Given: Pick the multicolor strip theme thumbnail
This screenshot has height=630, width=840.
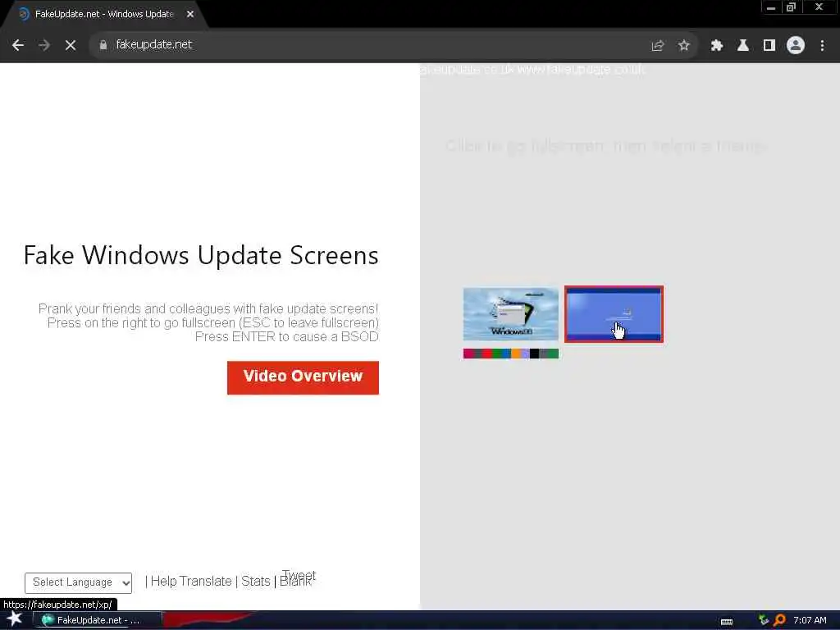Looking at the screenshot, I should (510, 354).
